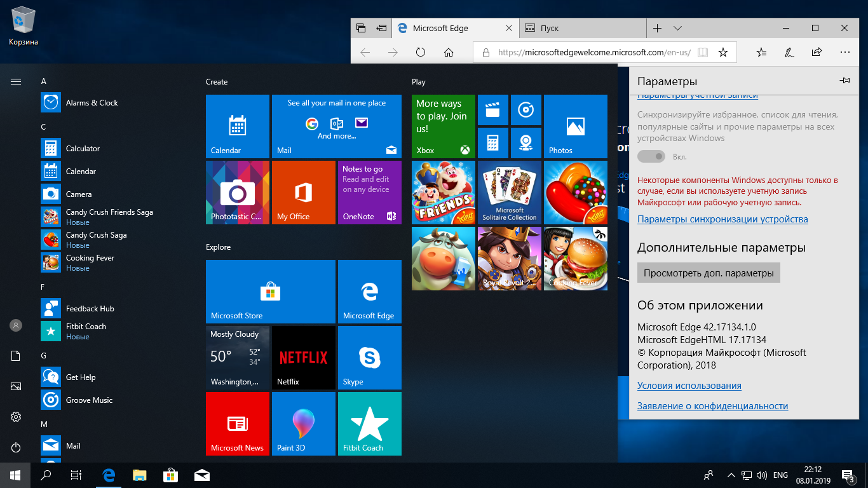
Task: Open Microsoft Store from the taskbar
Action: (170, 475)
